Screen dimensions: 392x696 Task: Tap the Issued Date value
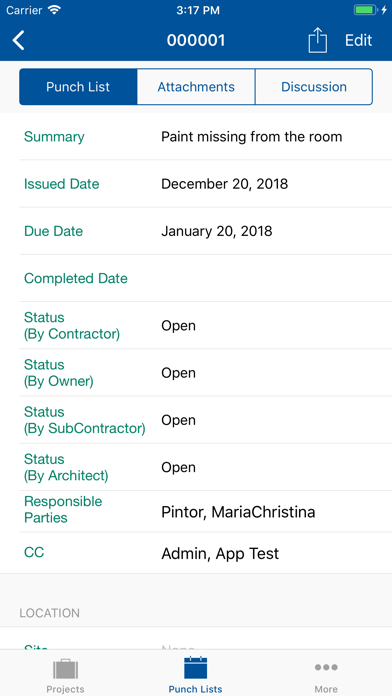[x=225, y=184]
